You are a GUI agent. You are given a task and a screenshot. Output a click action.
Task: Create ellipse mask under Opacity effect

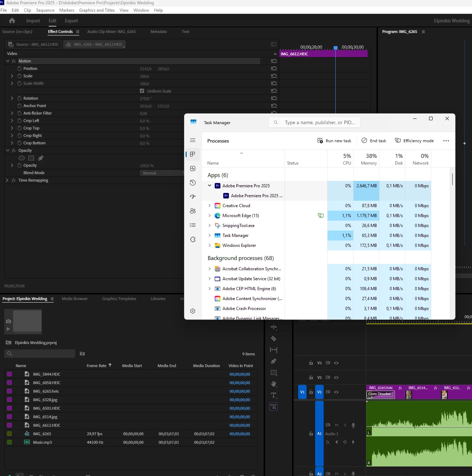point(22,158)
